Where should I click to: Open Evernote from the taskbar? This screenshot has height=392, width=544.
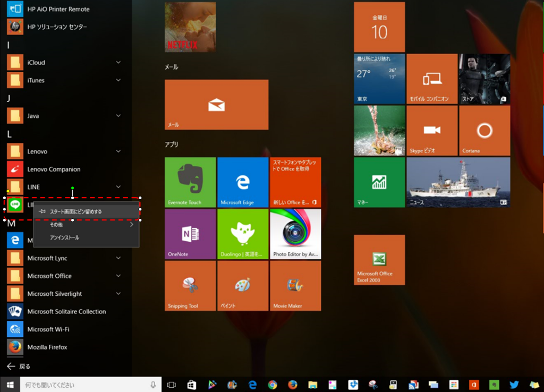pos(494,385)
